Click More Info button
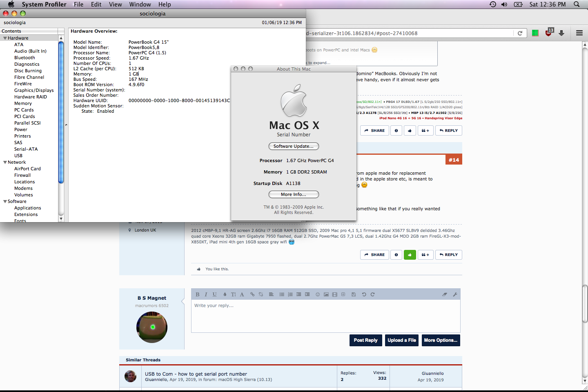This screenshot has width=588, height=392. 294,194
